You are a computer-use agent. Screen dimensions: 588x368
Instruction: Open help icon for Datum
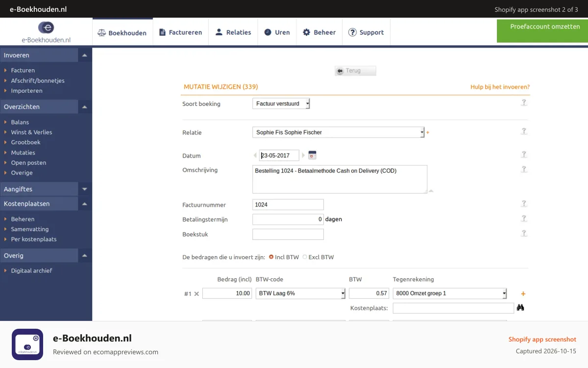coord(524,155)
